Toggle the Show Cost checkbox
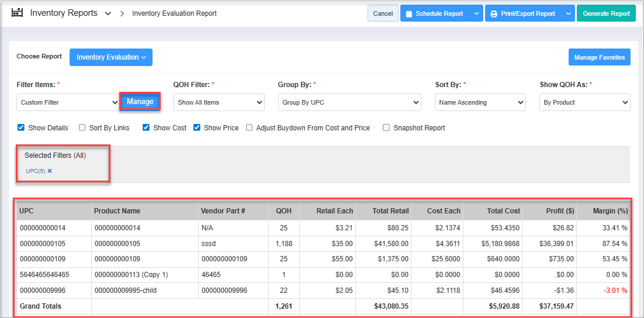 pos(146,127)
